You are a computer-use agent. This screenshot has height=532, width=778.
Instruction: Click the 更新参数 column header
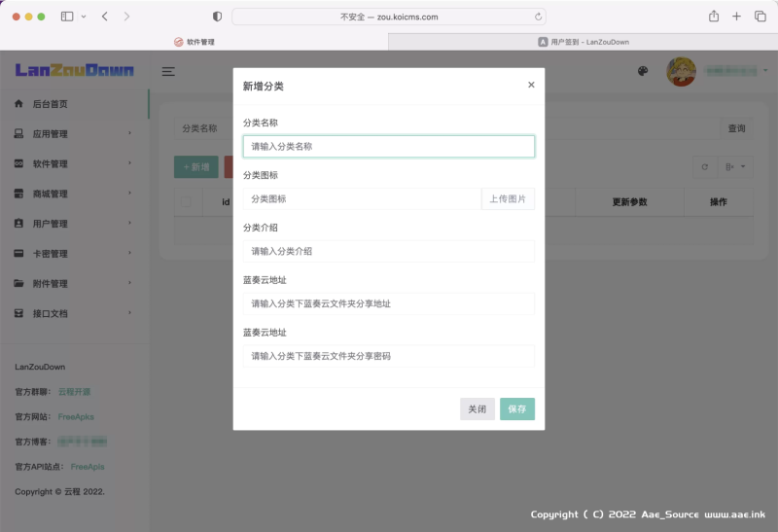[629, 202]
